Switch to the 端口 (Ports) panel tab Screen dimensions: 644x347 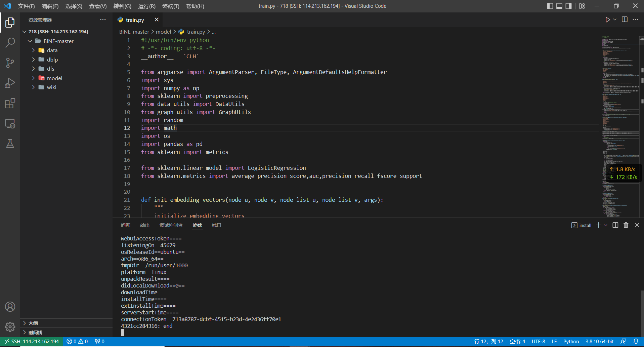click(x=217, y=225)
